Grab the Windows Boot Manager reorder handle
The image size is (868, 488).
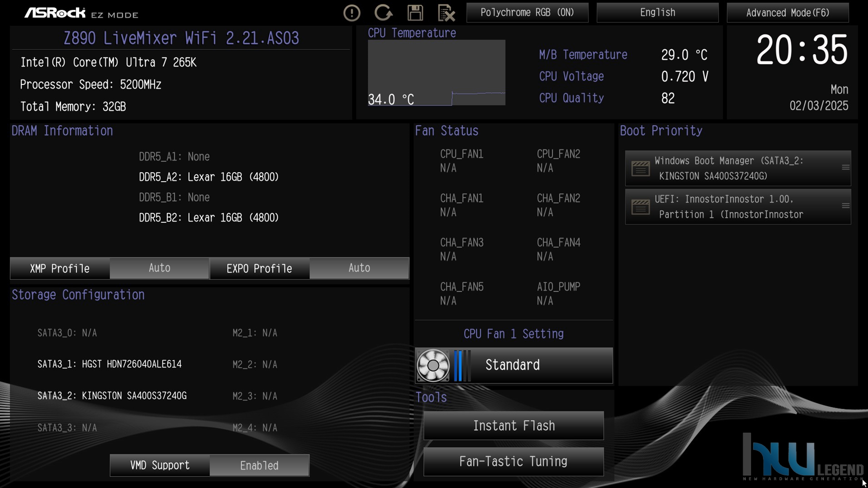tap(845, 168)
